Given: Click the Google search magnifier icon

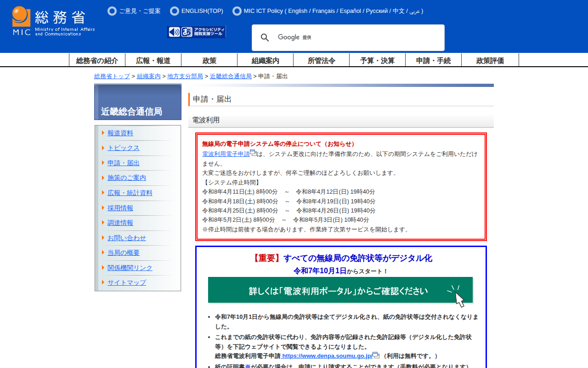Looking at the screenshot, I should coord(265,38).
